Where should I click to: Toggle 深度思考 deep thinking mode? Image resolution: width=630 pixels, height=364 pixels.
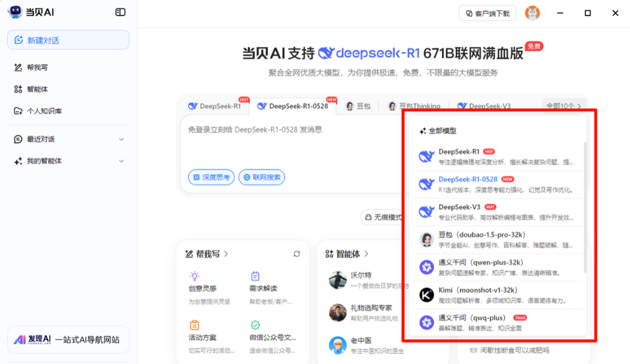[x=211, y=177]
